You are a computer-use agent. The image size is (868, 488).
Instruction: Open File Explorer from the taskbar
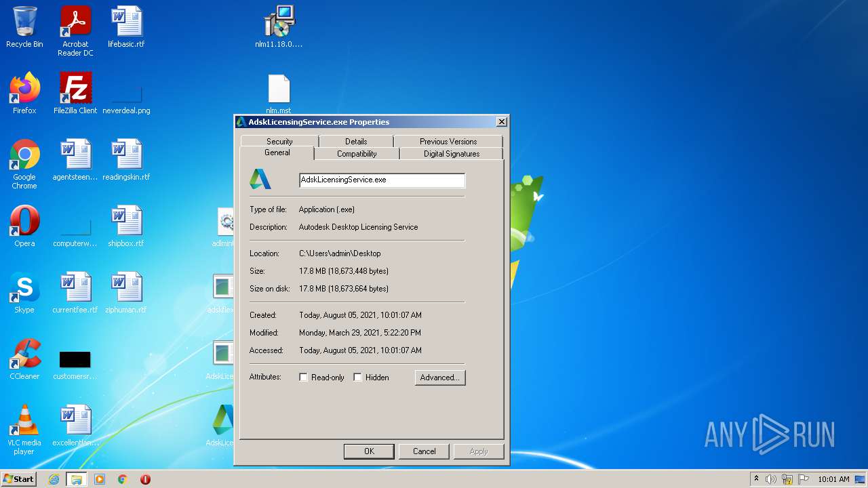pos(77,479)
